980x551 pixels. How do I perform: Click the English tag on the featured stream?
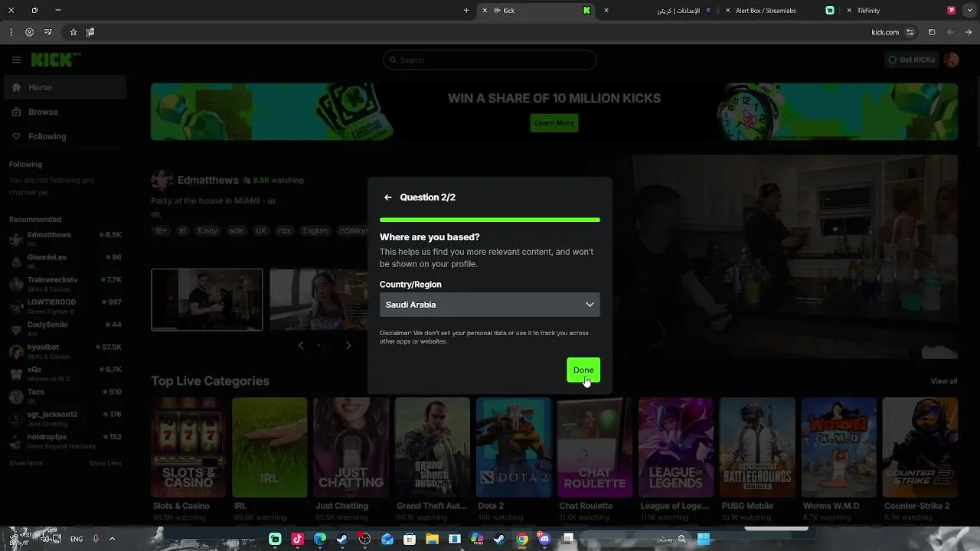click(x=315, y=230)
